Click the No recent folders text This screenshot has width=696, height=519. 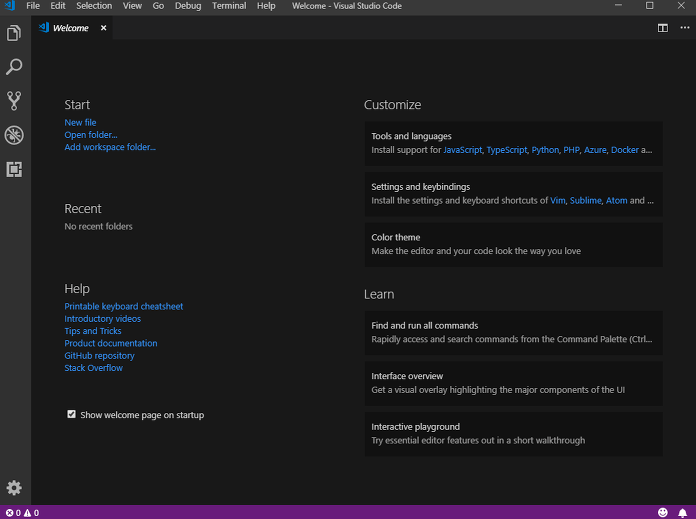[99, 226]
